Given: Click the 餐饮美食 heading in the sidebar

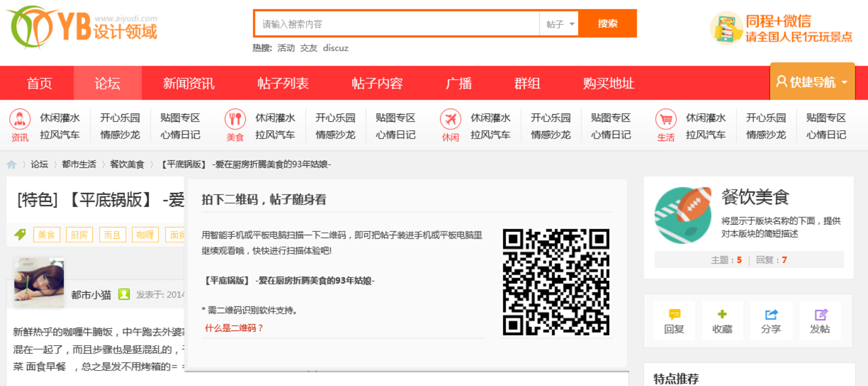Looking at the screenshot, I should pyautogui.click(x=755, y=197).
